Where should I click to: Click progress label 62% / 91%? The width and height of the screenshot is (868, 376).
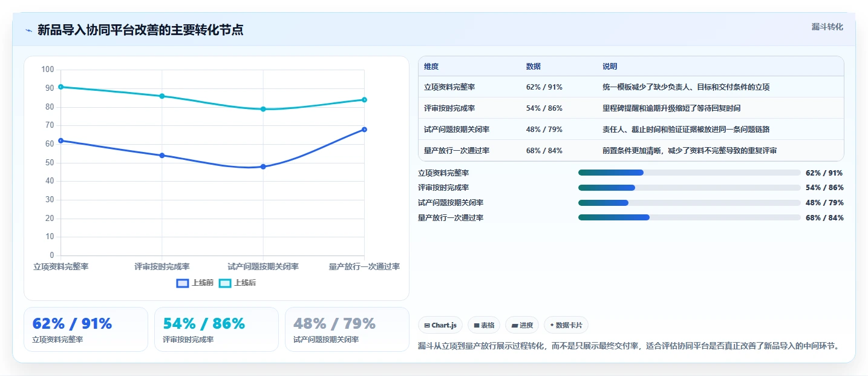(824, 173)
